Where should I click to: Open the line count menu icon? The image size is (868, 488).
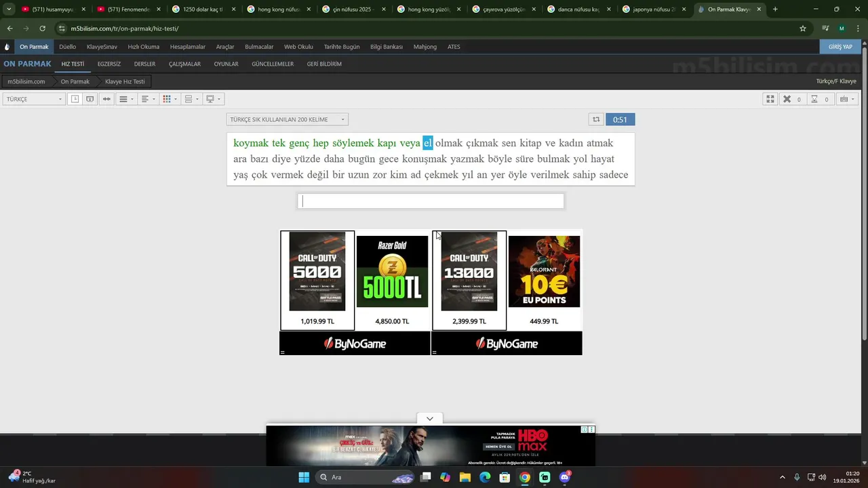point(126,99)
